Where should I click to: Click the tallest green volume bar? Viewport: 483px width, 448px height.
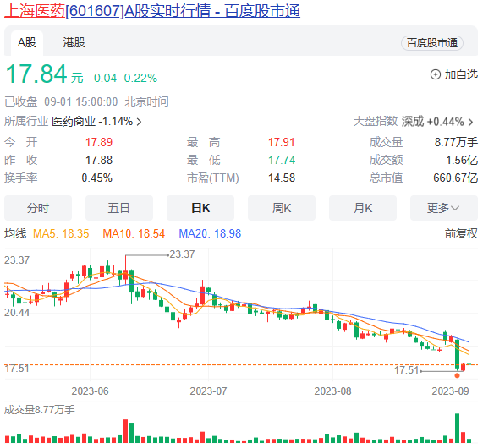click(x=457, y=428)
